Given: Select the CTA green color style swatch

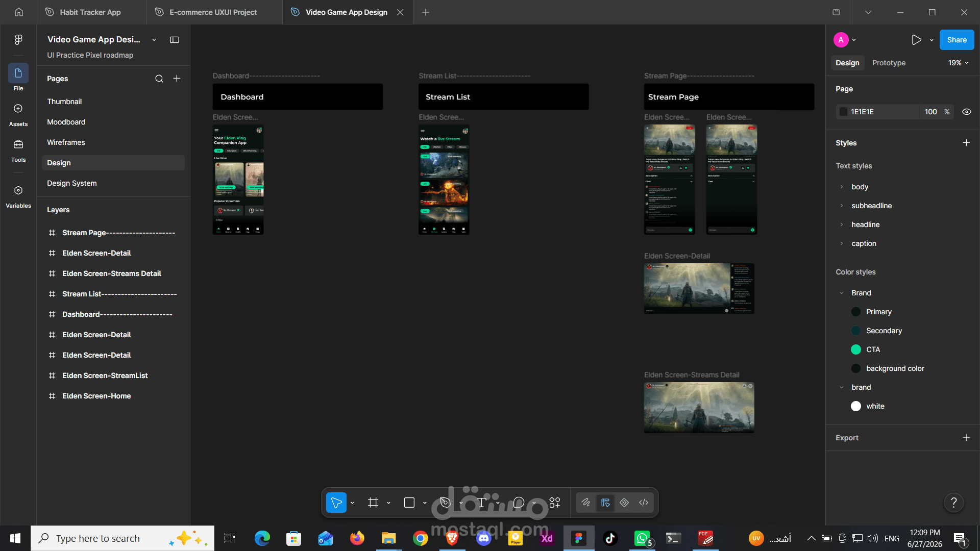Looking at the screenshot, I should [x=856, y=349].
